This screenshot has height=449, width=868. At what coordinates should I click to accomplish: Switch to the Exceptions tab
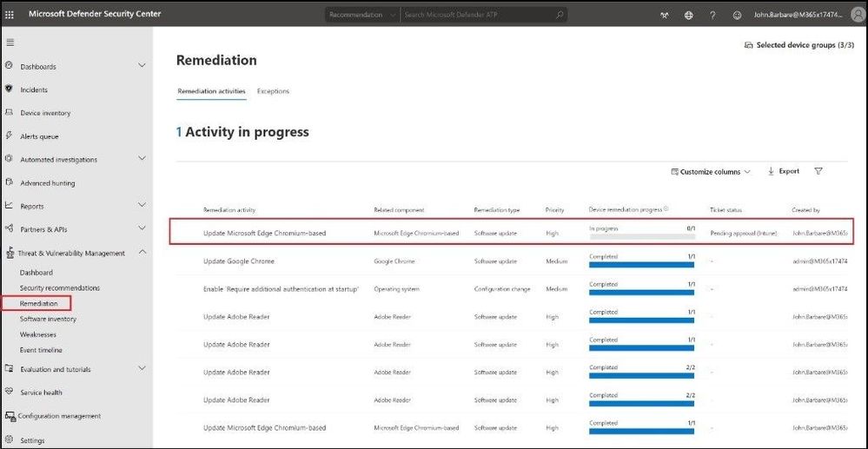click(273, 91)
